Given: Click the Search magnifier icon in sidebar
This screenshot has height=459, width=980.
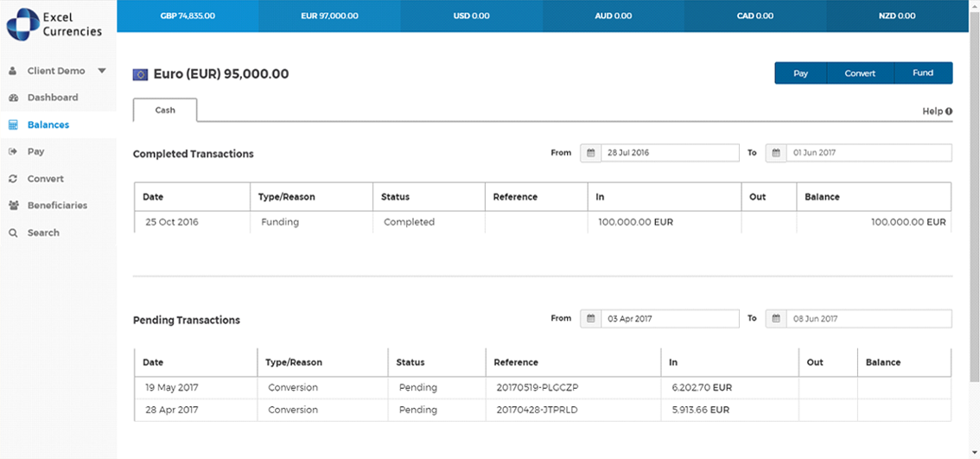Looking at the screenshot, I should (13, 233).
